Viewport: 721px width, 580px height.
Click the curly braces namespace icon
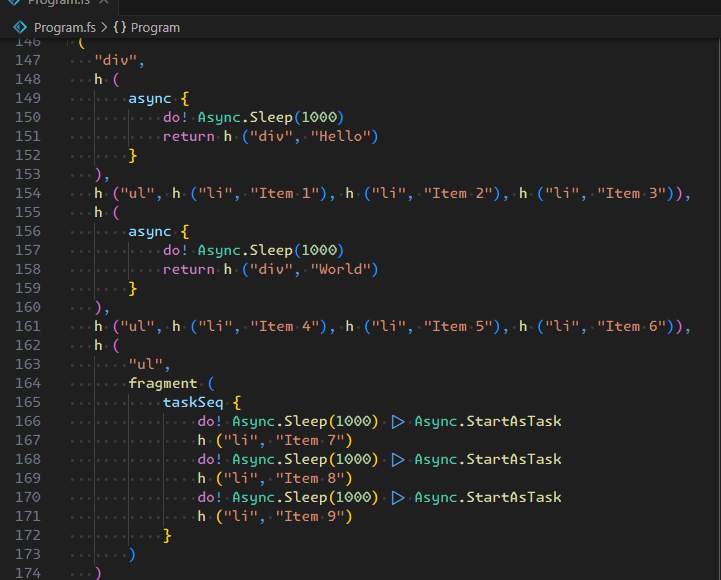120,28
